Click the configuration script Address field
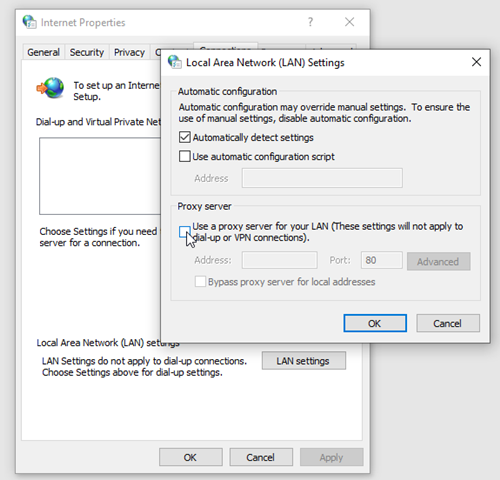 click(322, 178)
